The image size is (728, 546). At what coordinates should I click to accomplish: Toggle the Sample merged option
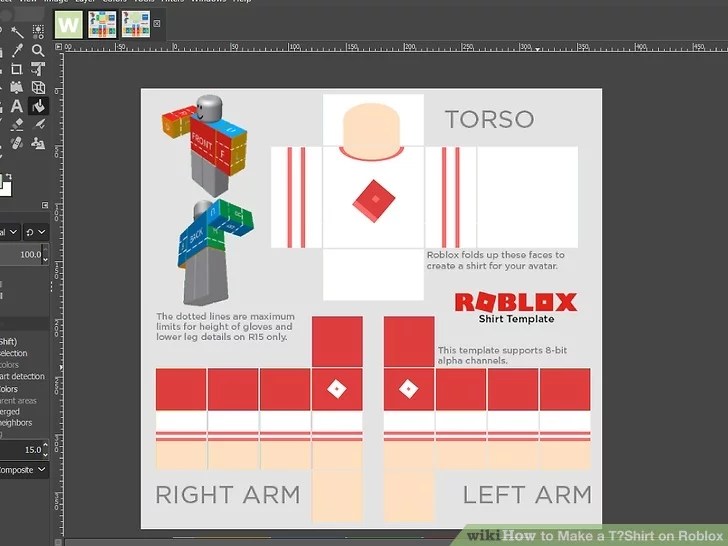click(10, 412)
